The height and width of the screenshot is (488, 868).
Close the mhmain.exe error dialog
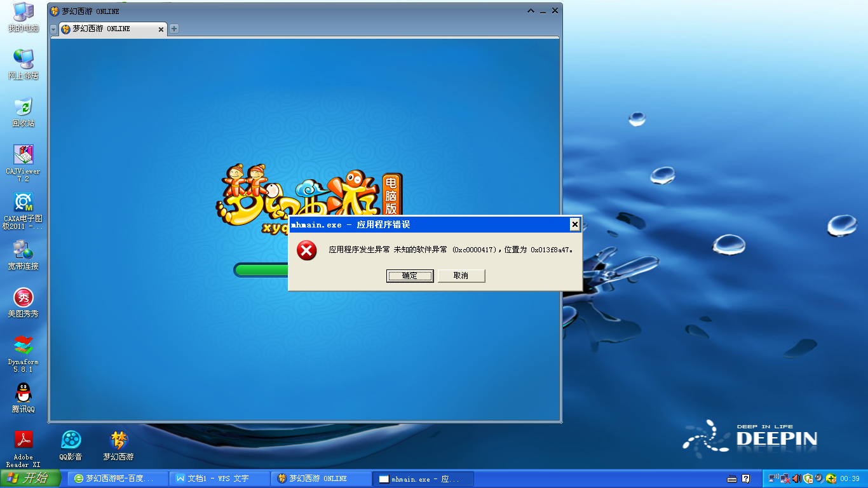tap(574, 224)
